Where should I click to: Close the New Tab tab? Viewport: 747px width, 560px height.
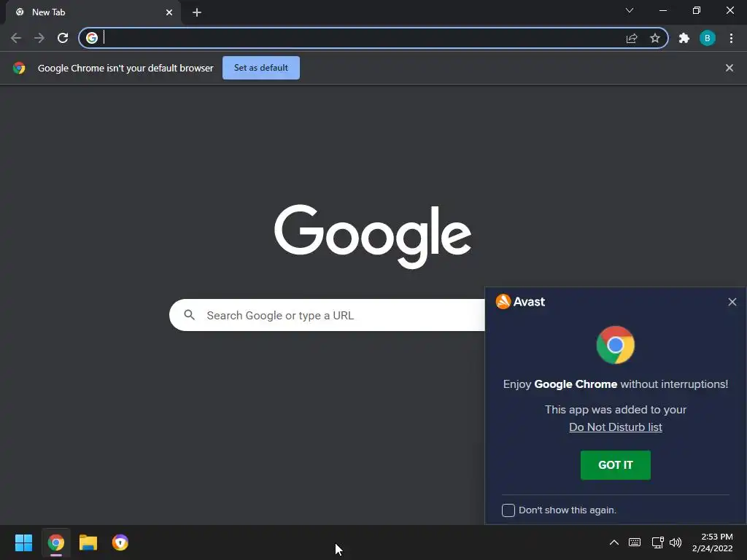pos(169,12)
